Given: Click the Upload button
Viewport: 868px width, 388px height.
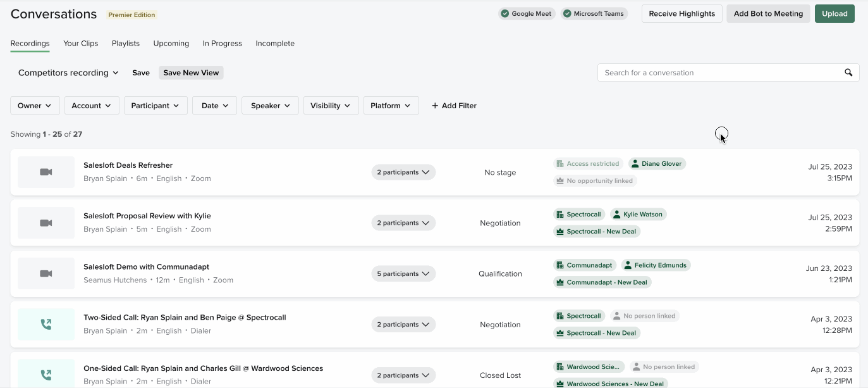Looking at the screenshot, I should (x=834, y=14).
